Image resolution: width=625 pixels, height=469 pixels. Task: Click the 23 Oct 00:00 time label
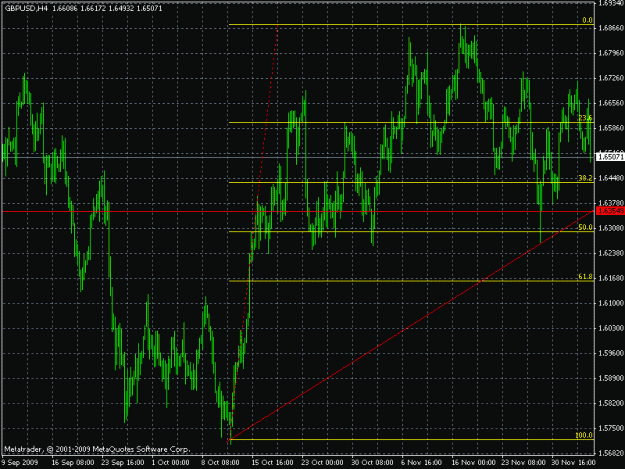pos(322,462)
